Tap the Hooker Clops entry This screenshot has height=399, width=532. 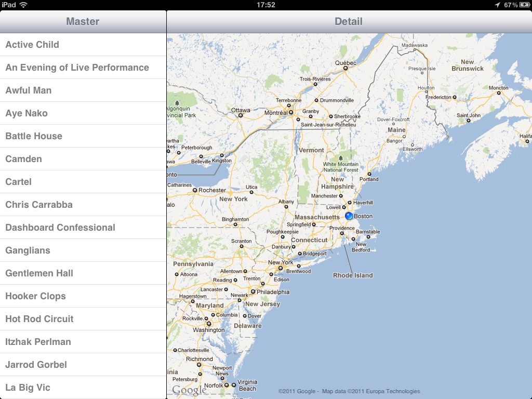(x=83, y=296)
